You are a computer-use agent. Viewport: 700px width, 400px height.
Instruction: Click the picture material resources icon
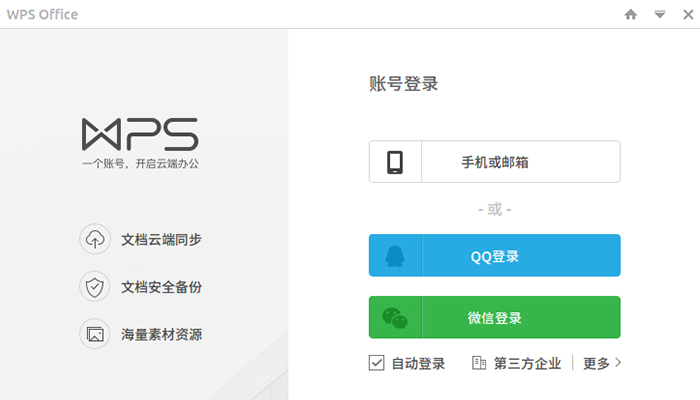pyautogui.click(x=95, y=334)
